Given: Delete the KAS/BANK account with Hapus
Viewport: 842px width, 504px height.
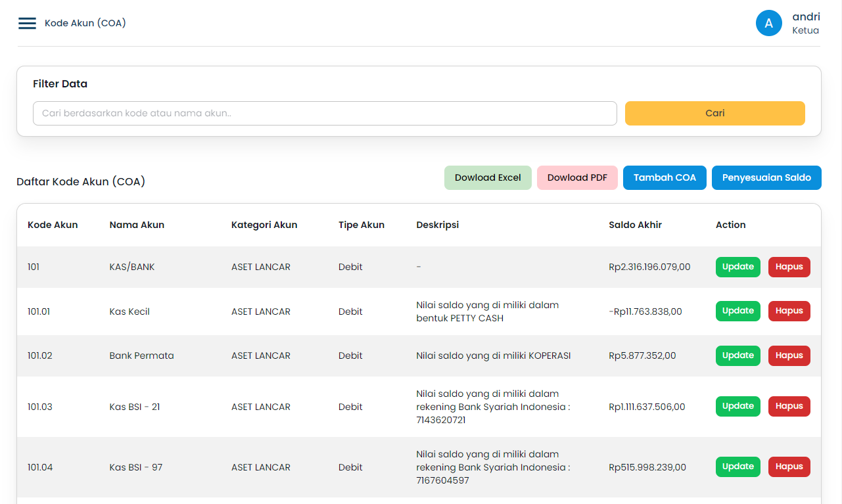Looking at the screenshot, I should [789, 267].
